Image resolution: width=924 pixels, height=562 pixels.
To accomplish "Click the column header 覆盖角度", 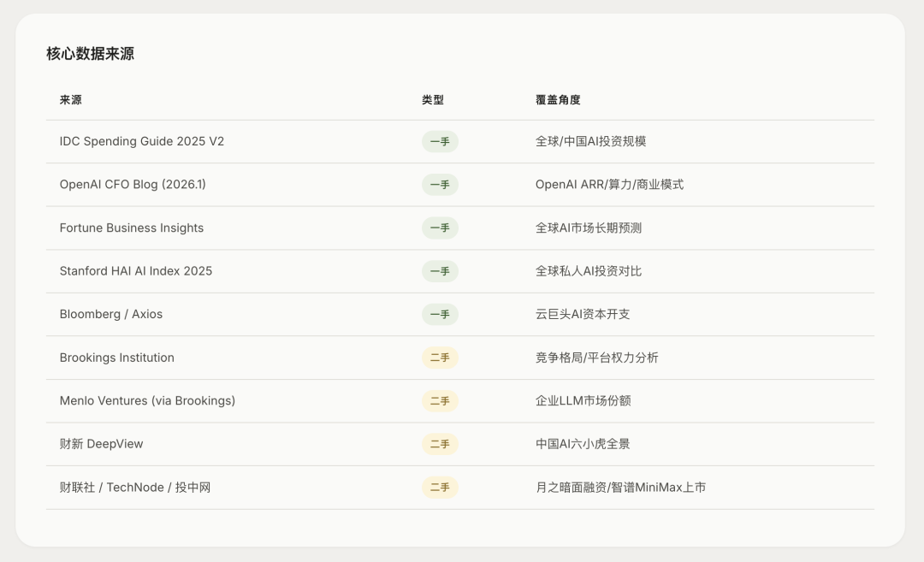I will click(558, 99).
